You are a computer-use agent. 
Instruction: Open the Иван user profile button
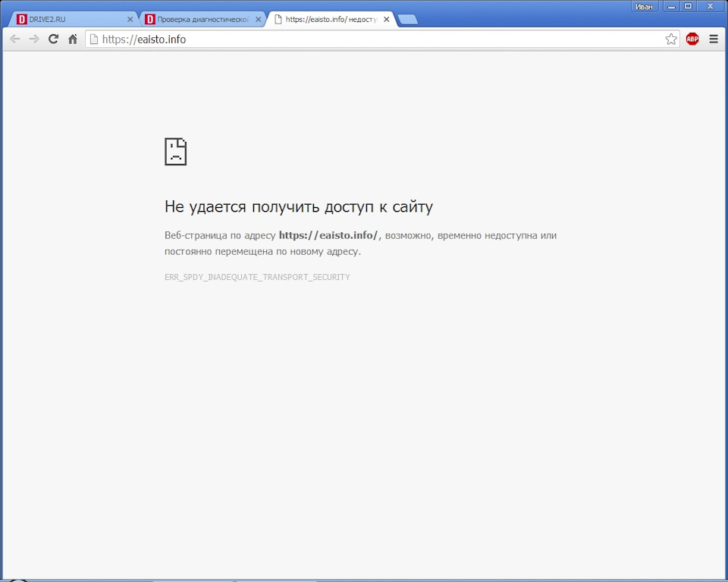[x=644, y=6]
